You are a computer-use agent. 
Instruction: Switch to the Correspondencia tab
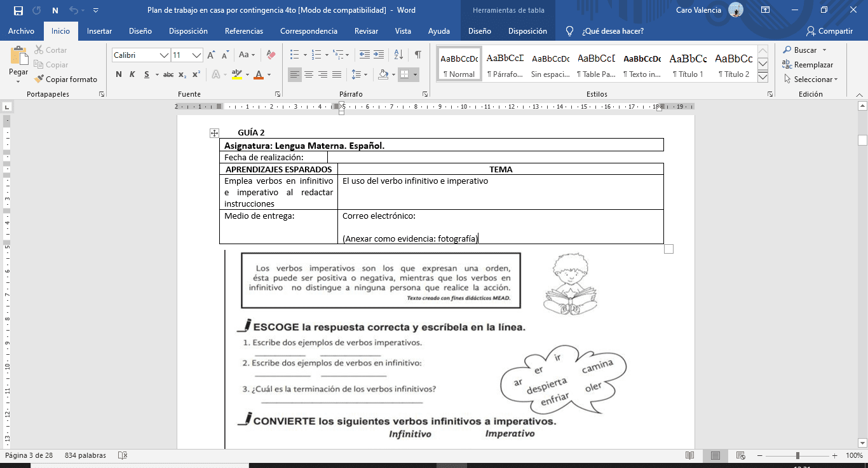tap(309, 31)
